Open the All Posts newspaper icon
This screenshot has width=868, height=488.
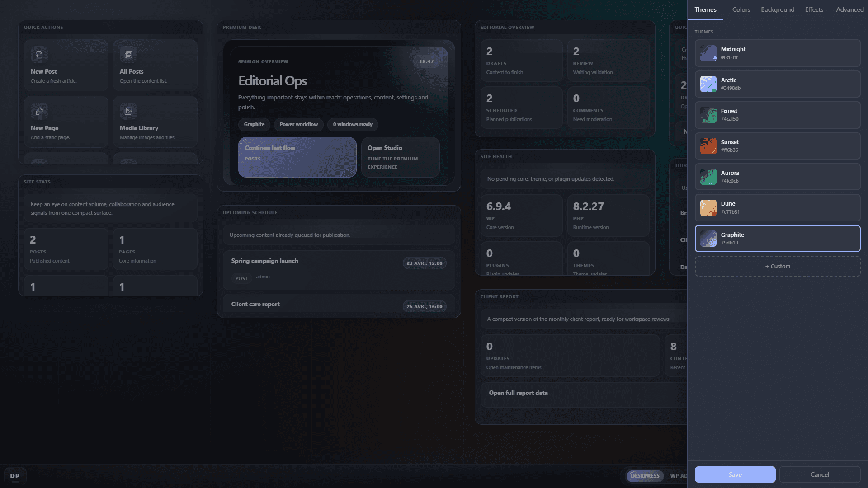click(128, 54)
